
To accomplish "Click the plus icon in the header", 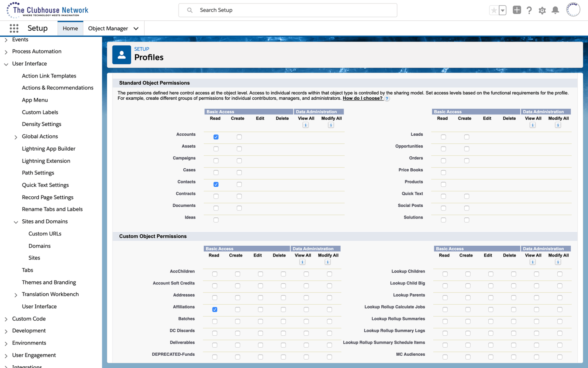I will [516, 10].
